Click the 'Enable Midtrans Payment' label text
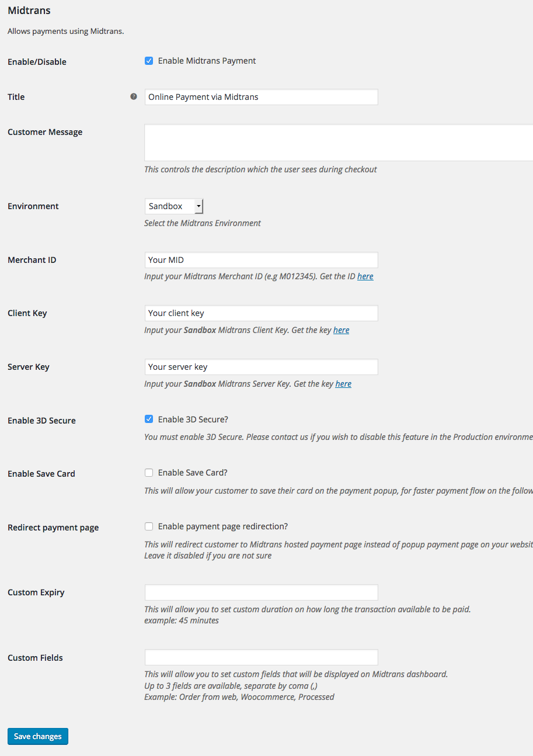Image resolution: width=533 pixels, height=756 pixels. (207, 61)
